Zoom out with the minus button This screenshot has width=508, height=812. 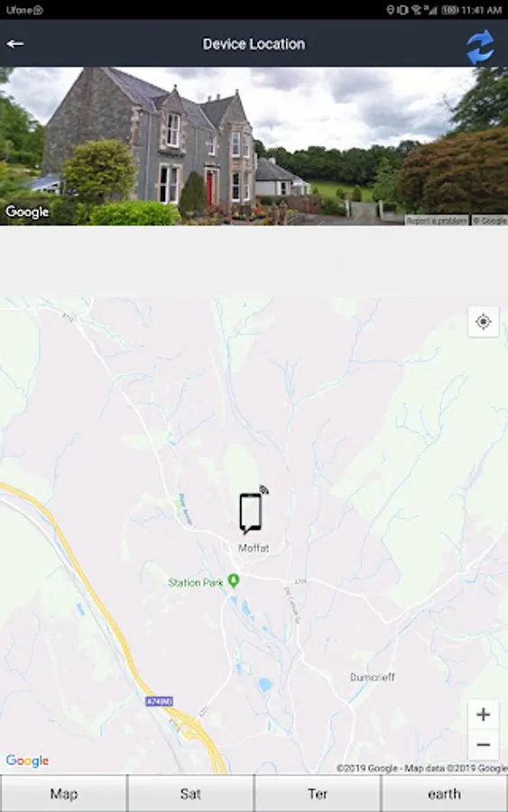click(483, 744)
